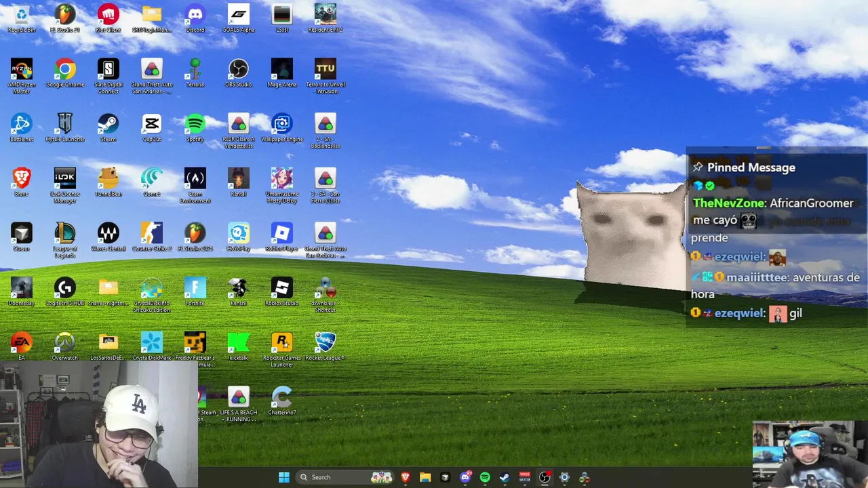Select the Mage Arena icon

click(x=282, y=73)
